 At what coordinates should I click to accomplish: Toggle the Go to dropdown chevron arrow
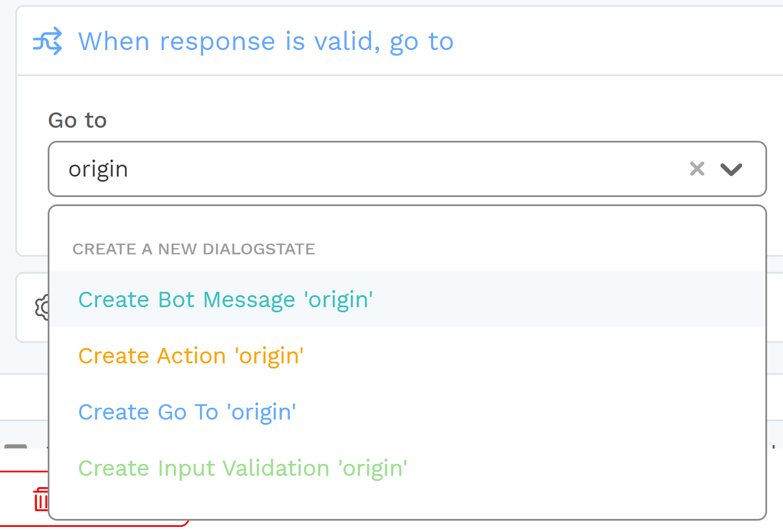coord(731,169)
